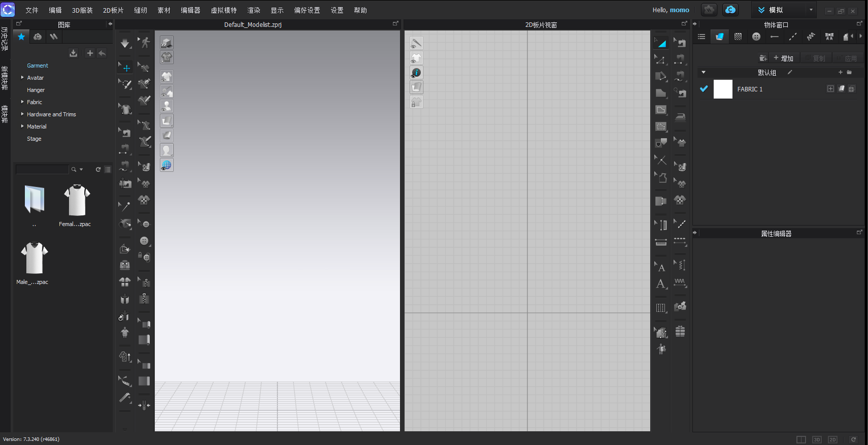Select the blue triangle pattern tool
868x445 pixels.
click(x=661, y=43)
